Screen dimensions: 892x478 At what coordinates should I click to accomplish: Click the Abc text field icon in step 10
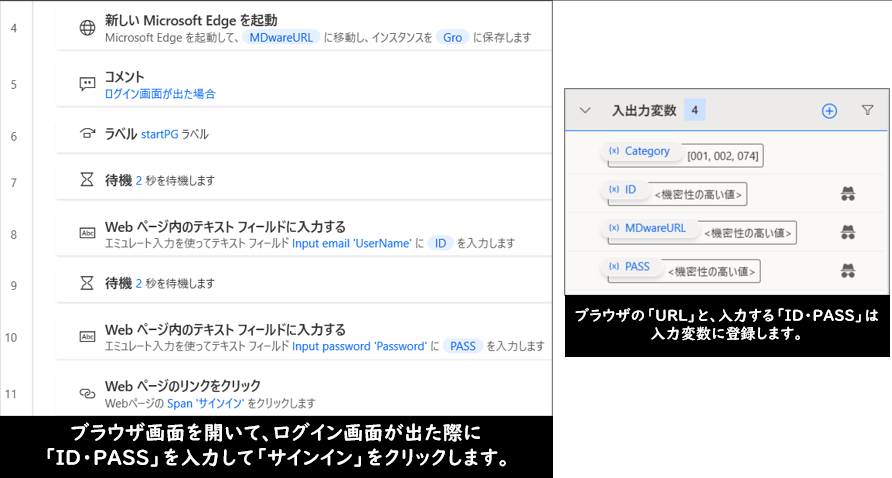tap(87, 336)
